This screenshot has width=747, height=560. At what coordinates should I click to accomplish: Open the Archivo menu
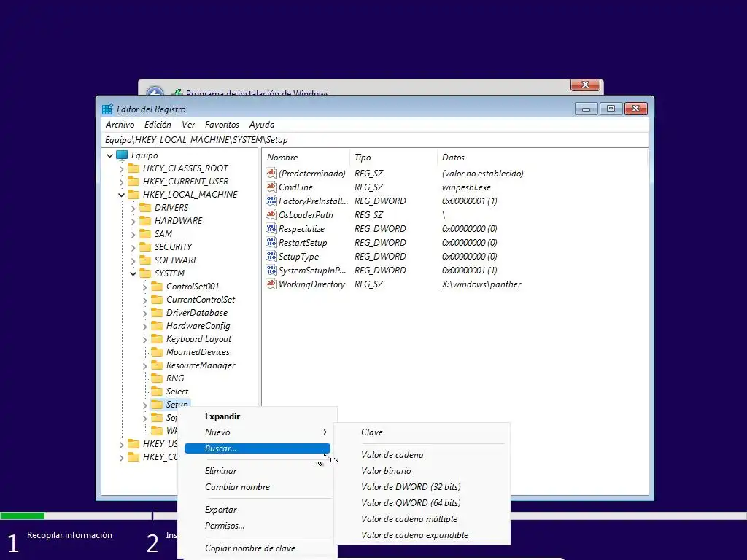pos(120,124)
